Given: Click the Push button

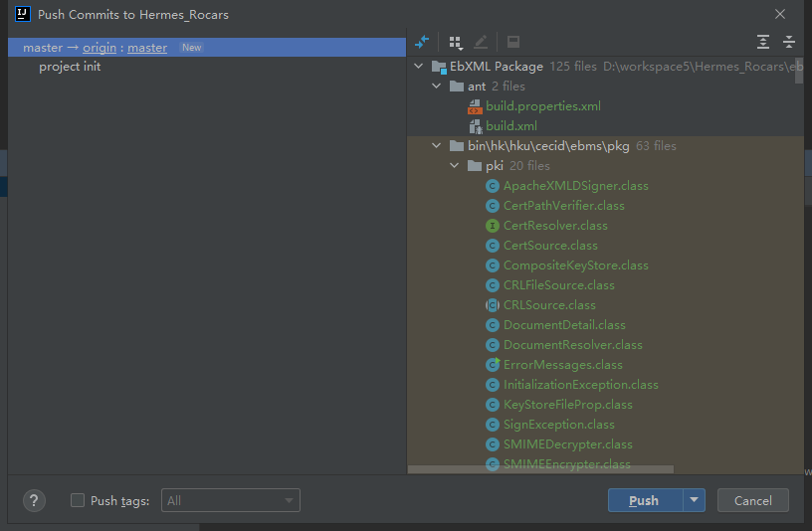Looking at the screenshot, I should [645, 500].
